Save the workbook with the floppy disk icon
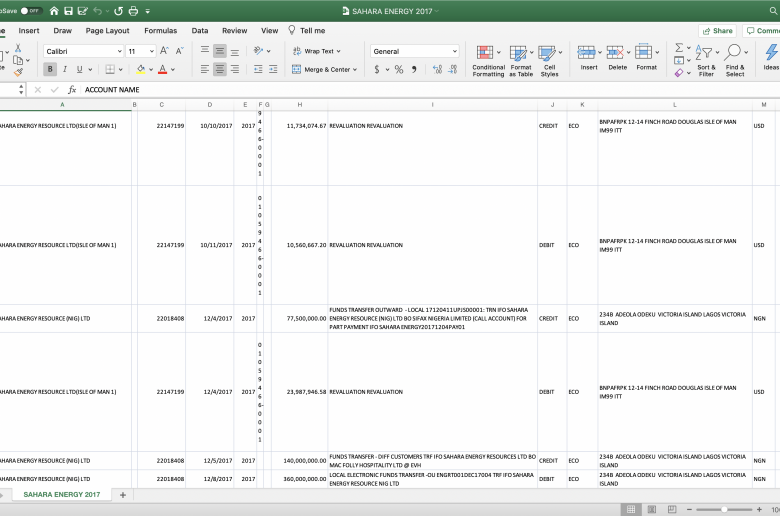The height and width of the screenshot is (516, 780). (69, 10)
